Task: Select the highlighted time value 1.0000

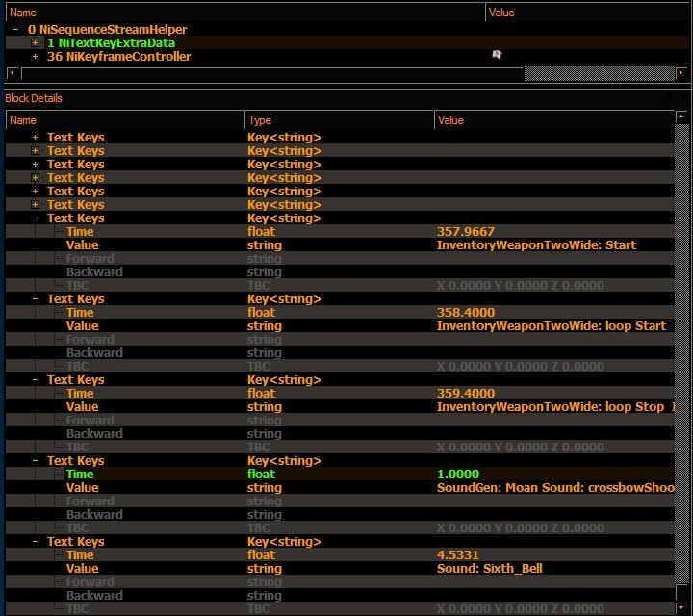Action: pos(458,475)
